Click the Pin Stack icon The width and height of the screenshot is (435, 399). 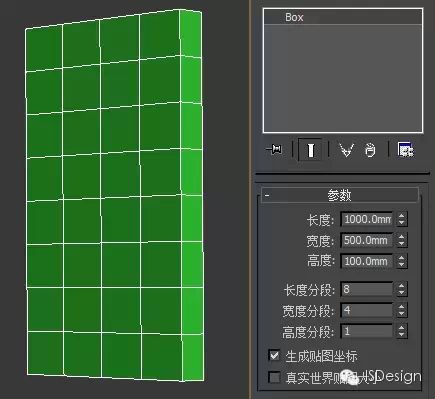tap(274, 149)
